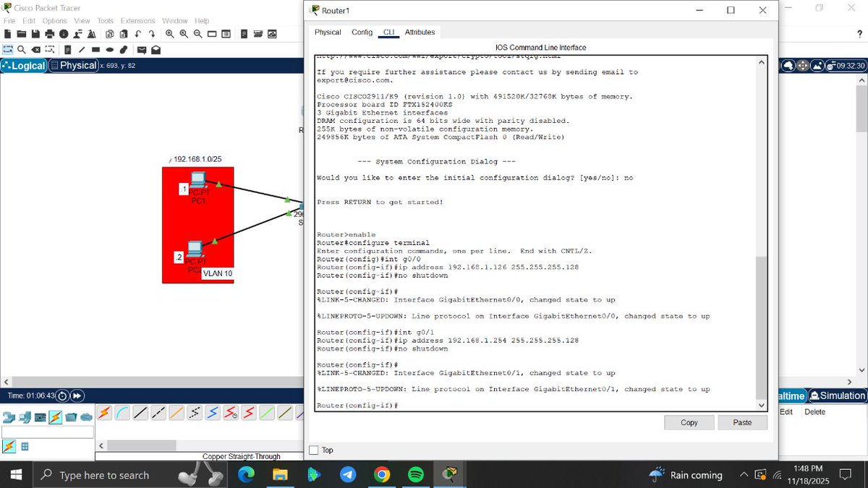This screenshot has width=868, height=488.
Task: Click the Paste icon in the main toolbar
Action: (124, 34)
